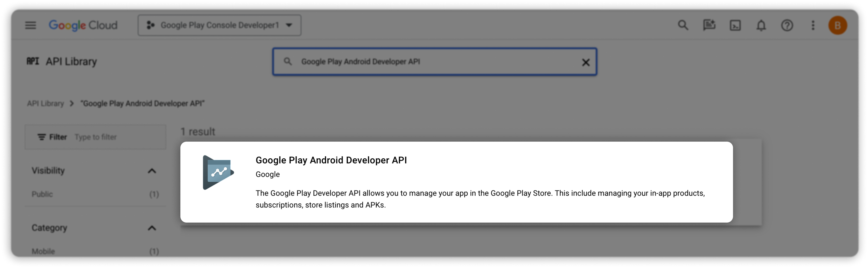Collapse the Category filter section
868x268 pixels.
click(x=152, y=228)
